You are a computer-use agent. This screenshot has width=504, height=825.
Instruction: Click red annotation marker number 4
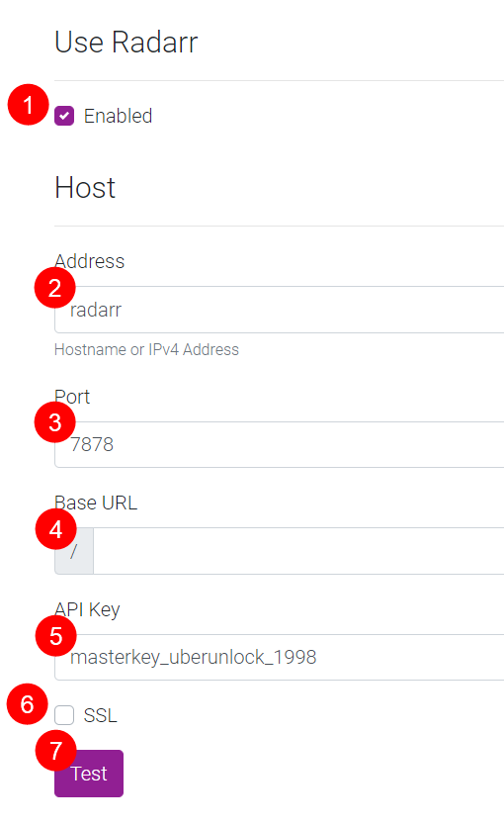(x=55, y=529)
